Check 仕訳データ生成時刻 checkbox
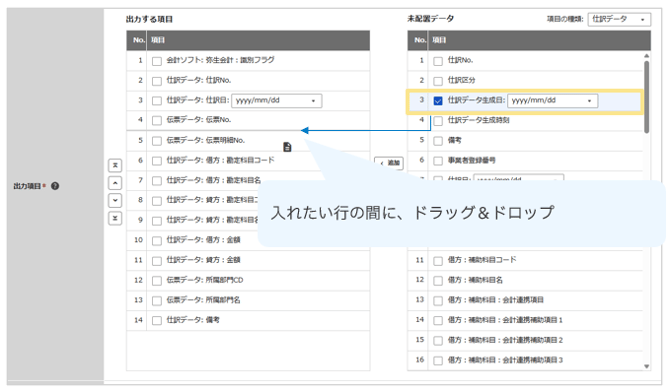Screen dimensions: 670x392 (x=438, y=121)
